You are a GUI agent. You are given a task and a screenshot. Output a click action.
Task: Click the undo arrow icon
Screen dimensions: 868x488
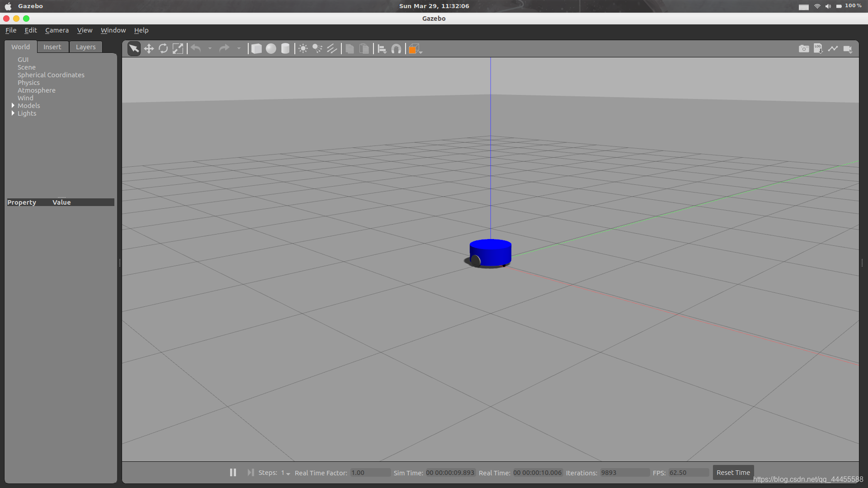pos(196,48)
